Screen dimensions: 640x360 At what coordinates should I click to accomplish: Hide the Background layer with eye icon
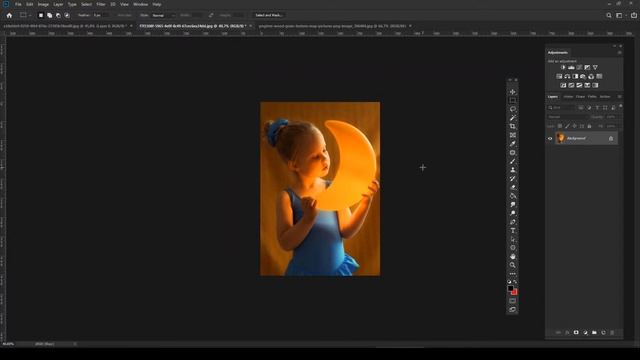pos(550,138)
